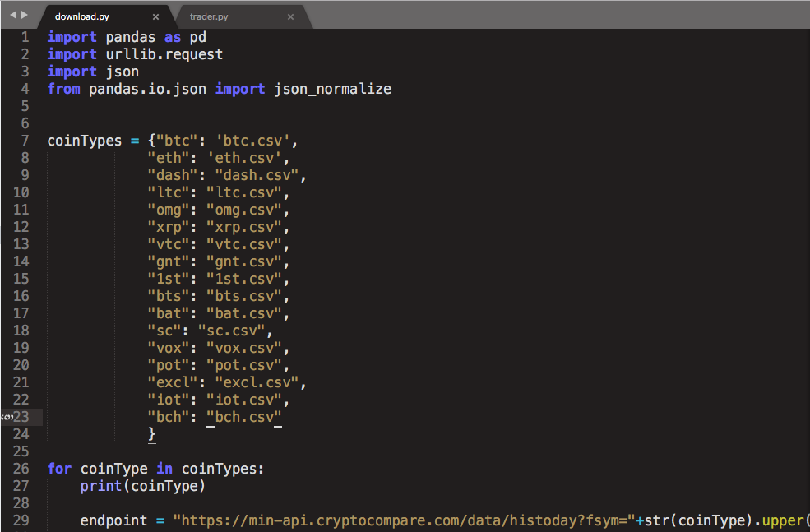
Task: Click the 'for' keyword on line 26
Action: (59, 469)
